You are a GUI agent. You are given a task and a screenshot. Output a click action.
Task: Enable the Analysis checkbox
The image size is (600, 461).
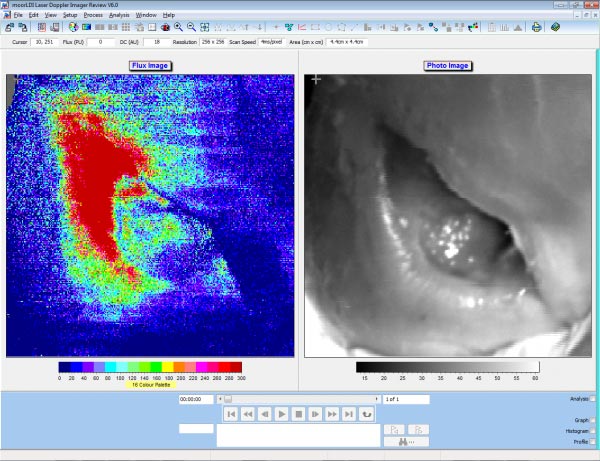pos(592,399)
